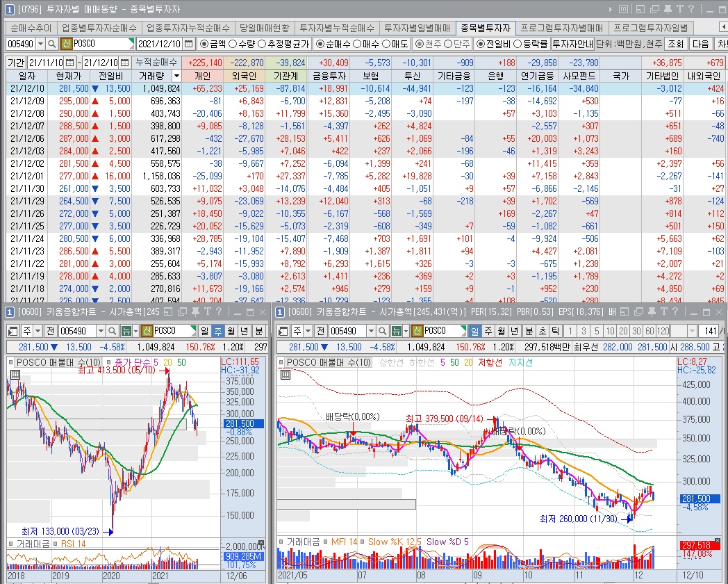Open the 거래량 column dropdown arrow

[x=176, y=76]
